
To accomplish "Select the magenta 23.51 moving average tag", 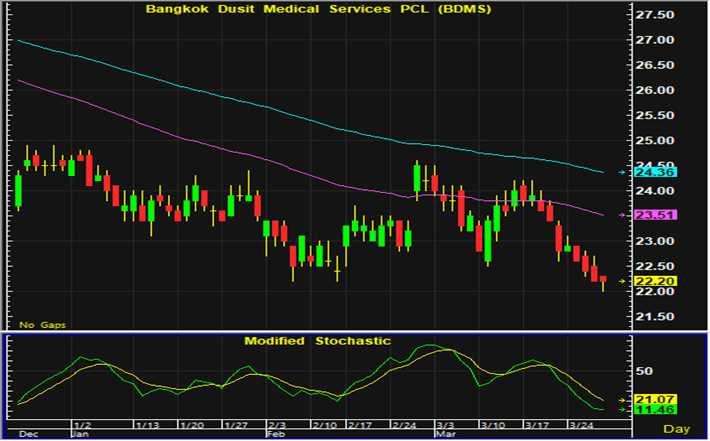I will pyautogui.click(x=655, y=215).
